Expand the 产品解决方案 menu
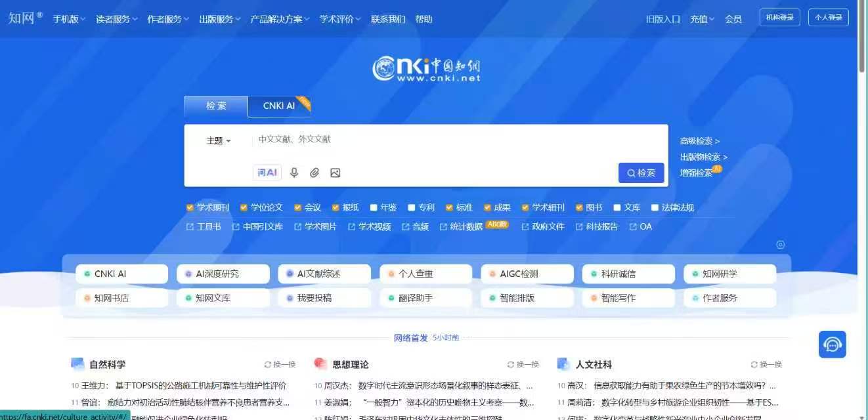868x420 pixels. pos(280,19)
